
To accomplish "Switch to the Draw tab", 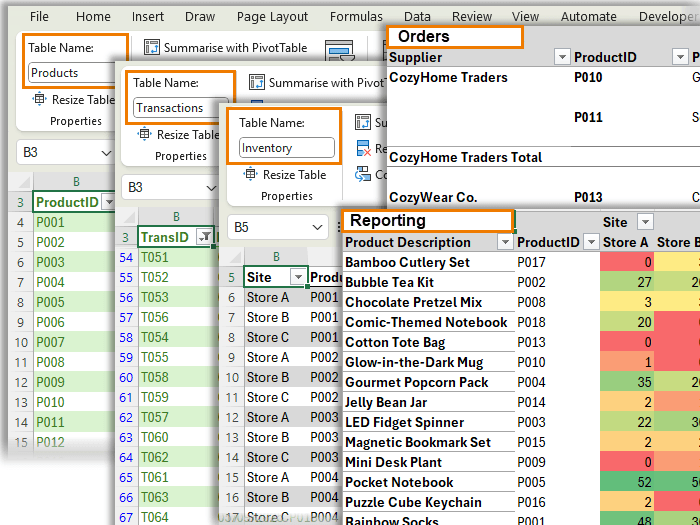I will point(200,17).
